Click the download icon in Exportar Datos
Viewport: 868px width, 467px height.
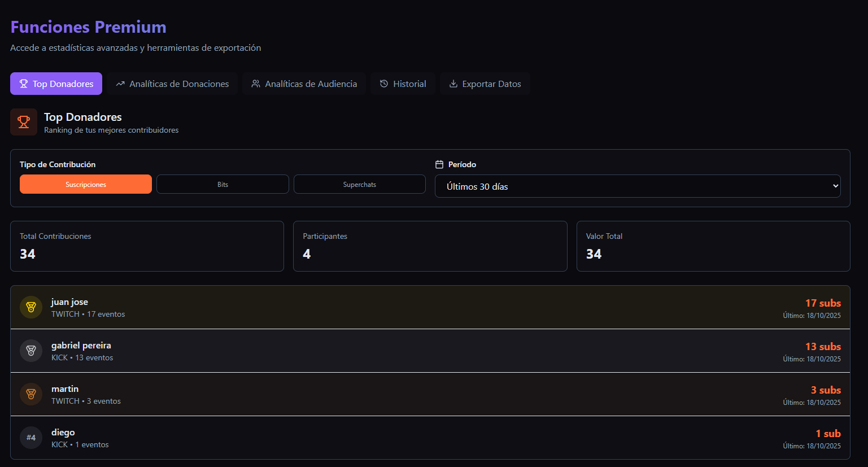(x=453, y=84)
